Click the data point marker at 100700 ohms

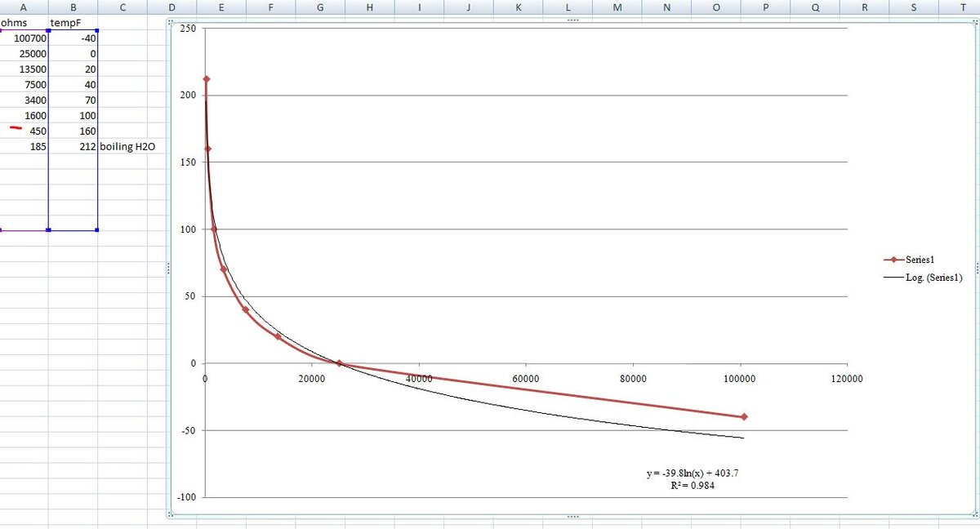[x=744, y=417]
